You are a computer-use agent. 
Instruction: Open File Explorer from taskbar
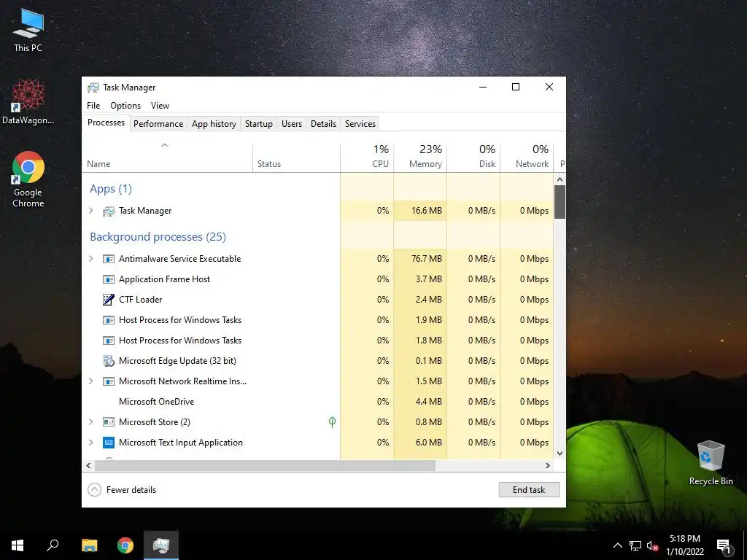[89, 545]
